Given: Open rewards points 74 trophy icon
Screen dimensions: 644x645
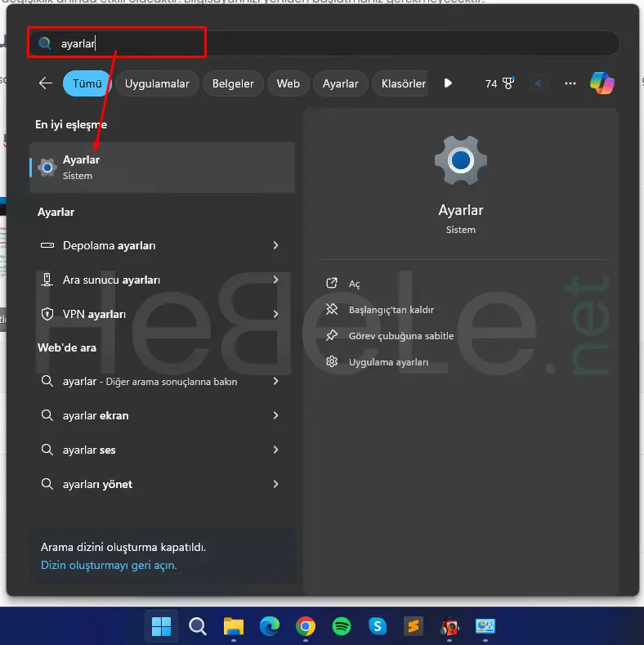Looking at the screenshot, I should pos(499,83).
